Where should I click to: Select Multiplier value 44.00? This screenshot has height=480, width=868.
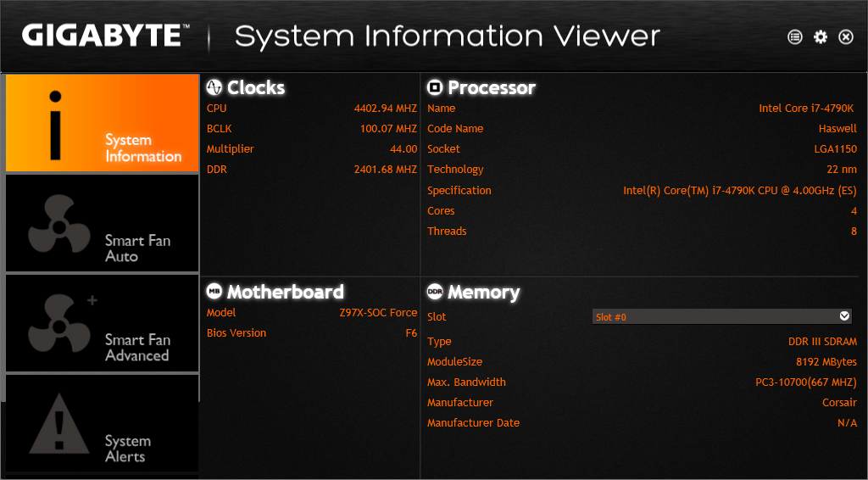403,149
